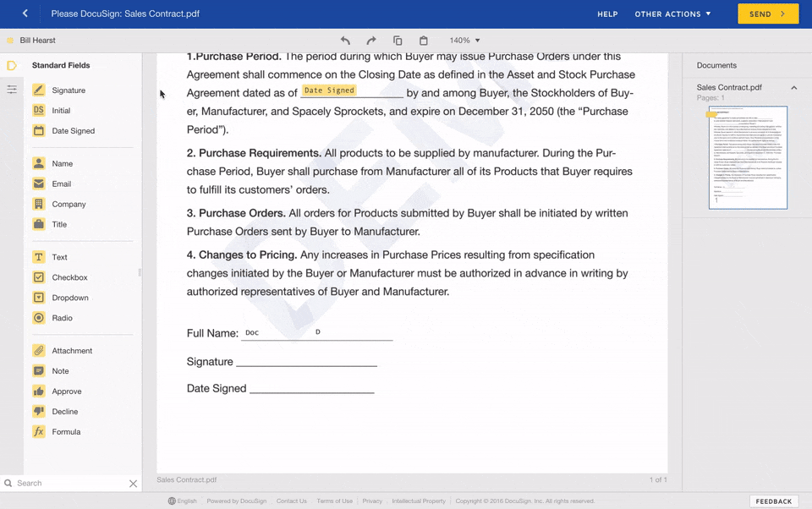Switch to the settings sliders side tab

pos(12,90)
